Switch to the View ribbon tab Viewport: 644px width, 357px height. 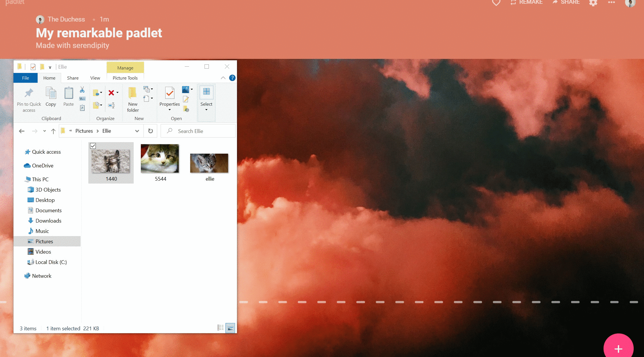(95, 78)
